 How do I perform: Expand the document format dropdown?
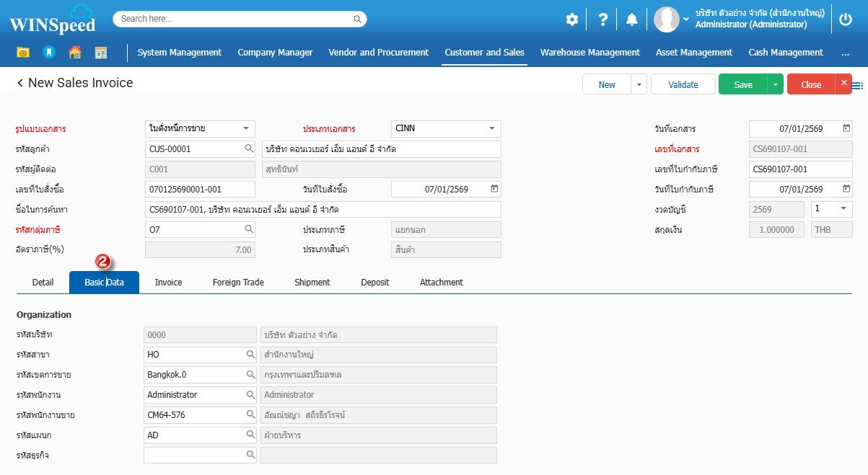click(246, 129)
